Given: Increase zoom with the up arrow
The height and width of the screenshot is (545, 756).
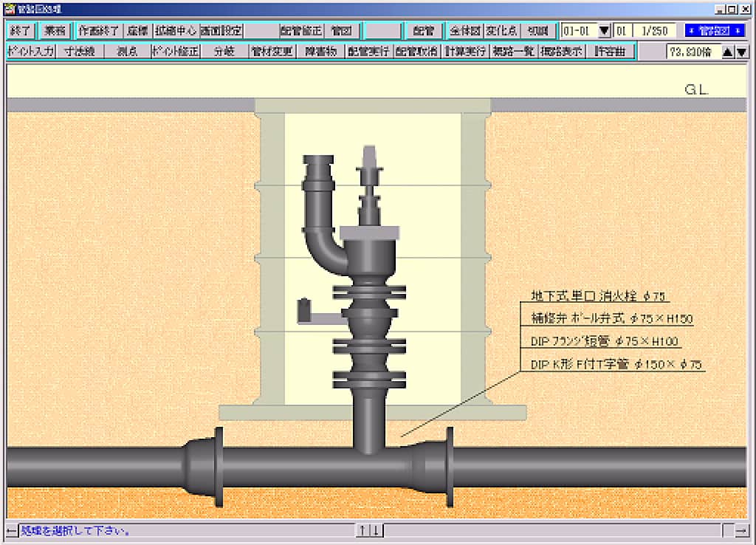Looking at the screenshot, I should tap(728, 52).
